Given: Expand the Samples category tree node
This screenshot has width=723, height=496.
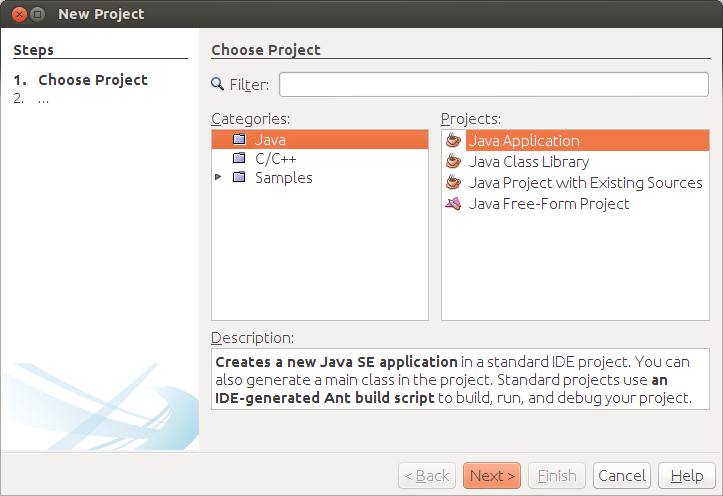Looking at the screenshot, I should [219, 178].
